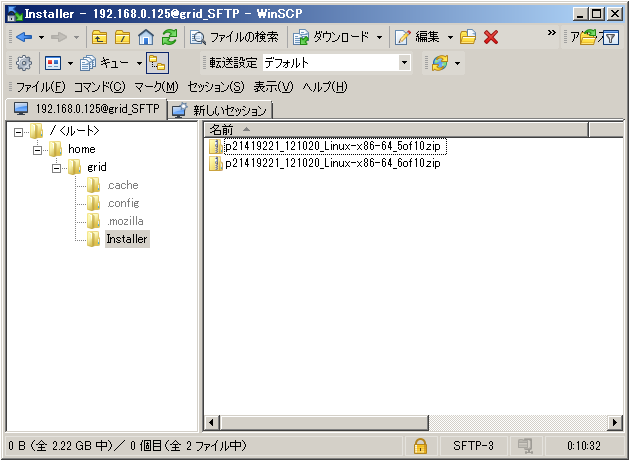
Task: Open back history dropdown arrow
Action: tap(41, 38)
